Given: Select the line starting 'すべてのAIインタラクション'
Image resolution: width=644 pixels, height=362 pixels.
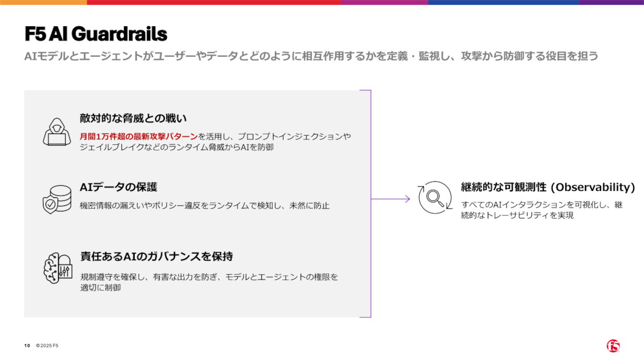Looking at the screenshot, I should click(x=542, y=205).
